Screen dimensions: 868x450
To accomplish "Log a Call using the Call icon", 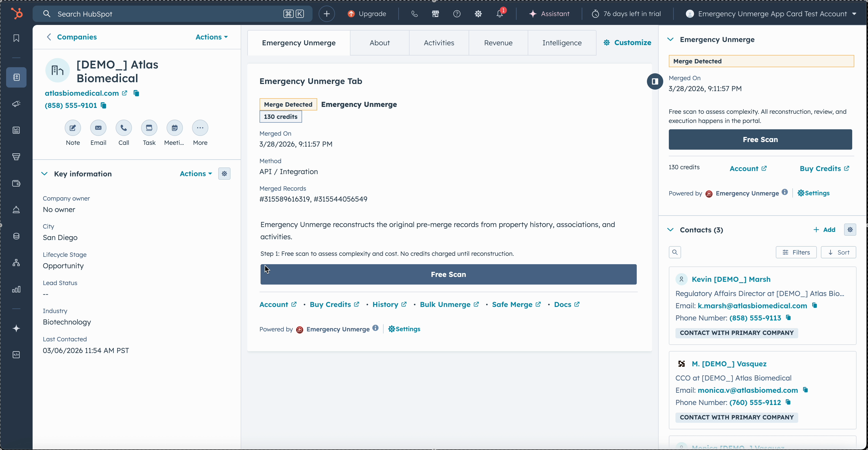I will [x=124, y=128].
